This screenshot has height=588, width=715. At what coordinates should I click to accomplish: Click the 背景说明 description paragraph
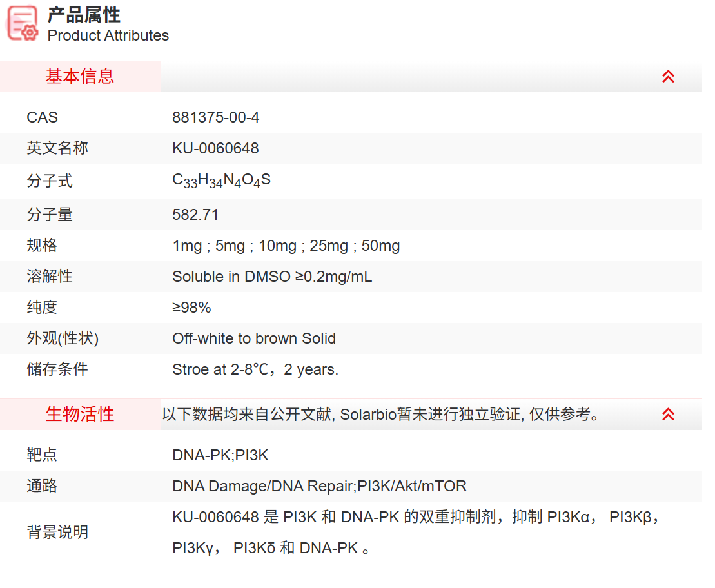point(416,533)
